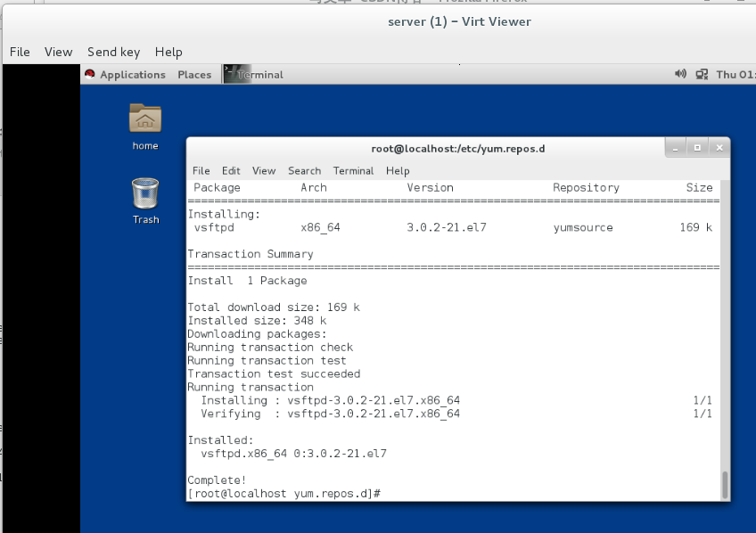Open the Trash from the desktop
756x533 pixels.
click(x=144, y=194)
